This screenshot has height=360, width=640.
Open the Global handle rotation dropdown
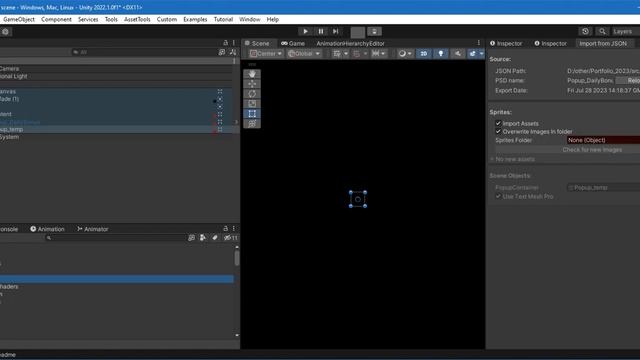304,53
